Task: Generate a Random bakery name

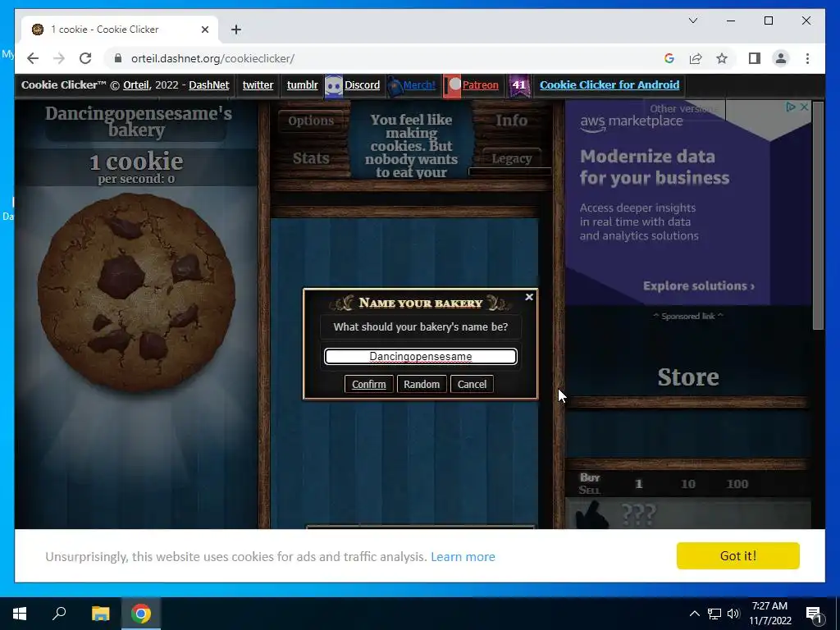Action: click(x=422, y=384)
